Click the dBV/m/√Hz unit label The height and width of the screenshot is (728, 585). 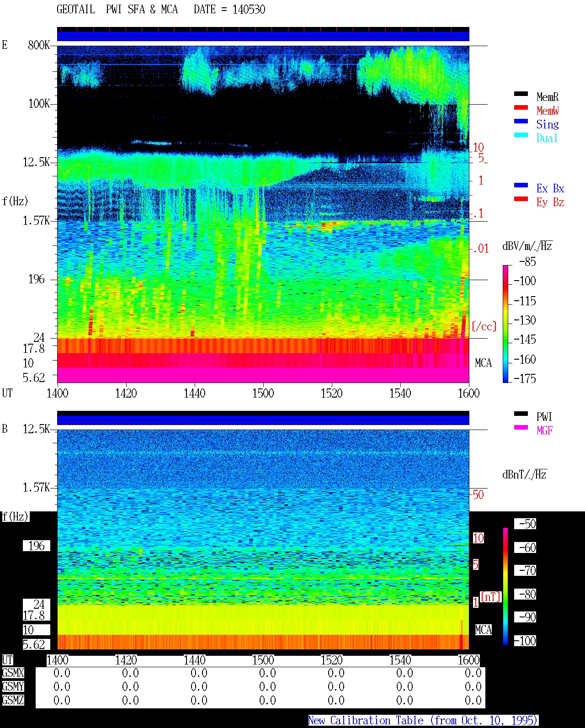pyautogui.click(x=527, y=246)
